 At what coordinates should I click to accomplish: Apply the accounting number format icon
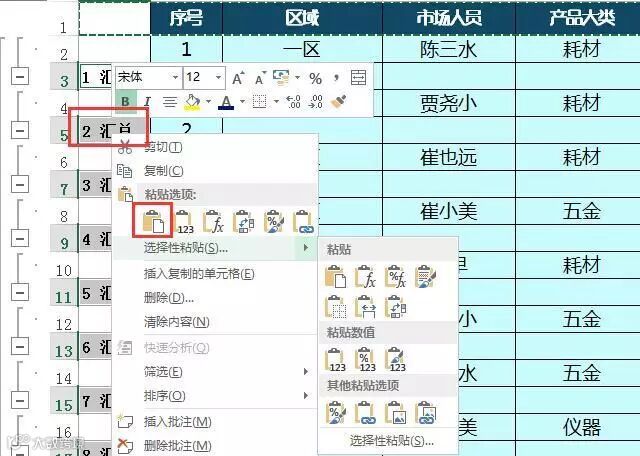tap(281, 77)
